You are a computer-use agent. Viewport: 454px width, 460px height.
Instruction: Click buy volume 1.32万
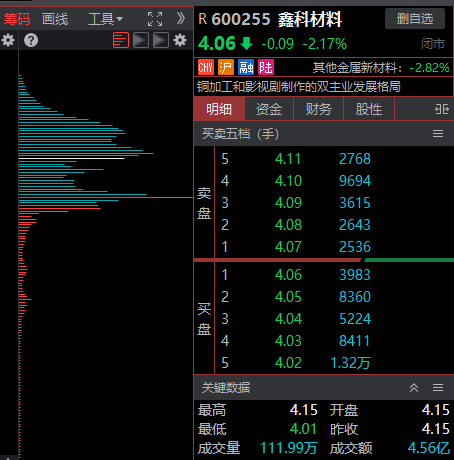click(350, 363)
